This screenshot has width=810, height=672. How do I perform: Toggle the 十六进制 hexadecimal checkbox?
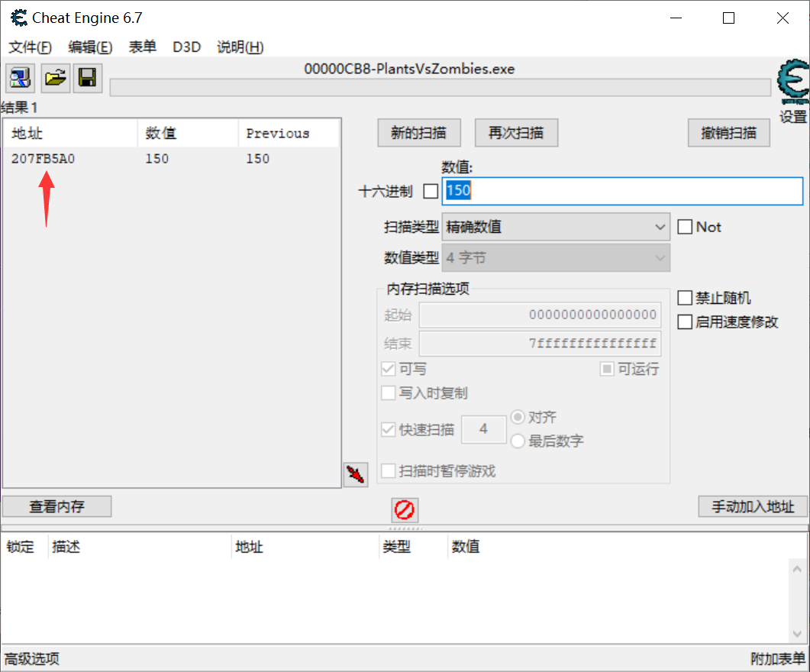coord(431,192)
